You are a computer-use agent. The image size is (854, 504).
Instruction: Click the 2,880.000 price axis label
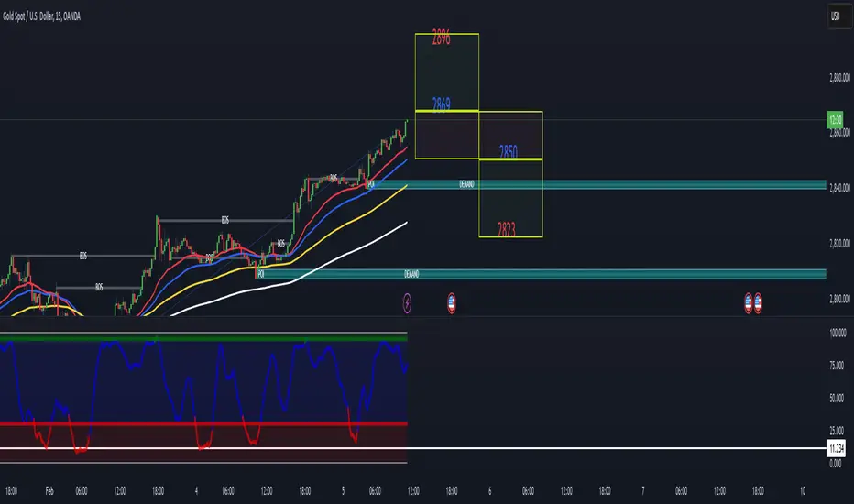point(839,78)
